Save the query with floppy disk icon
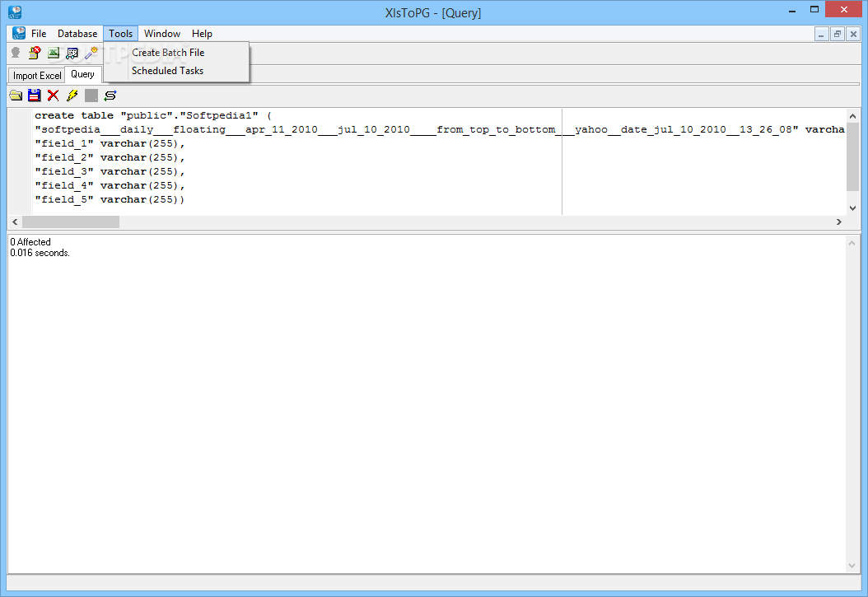This screenshot has width=868, height=597. tap(35, 96)
